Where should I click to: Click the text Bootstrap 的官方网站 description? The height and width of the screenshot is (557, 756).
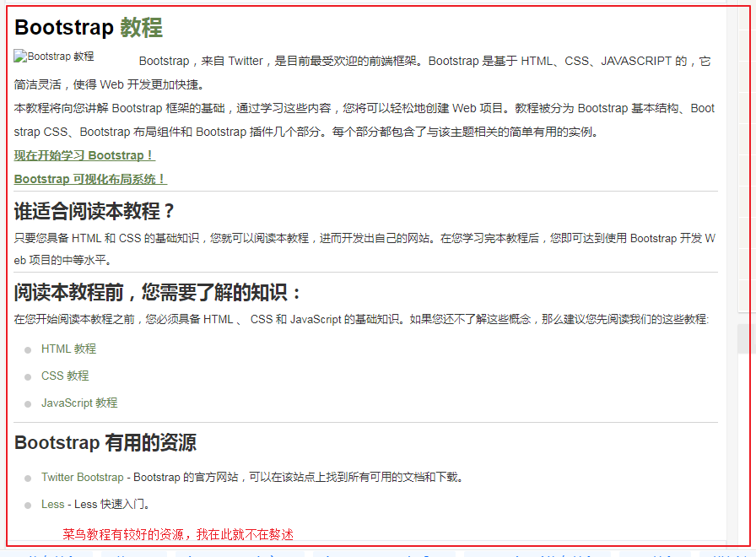coord(299,477)
